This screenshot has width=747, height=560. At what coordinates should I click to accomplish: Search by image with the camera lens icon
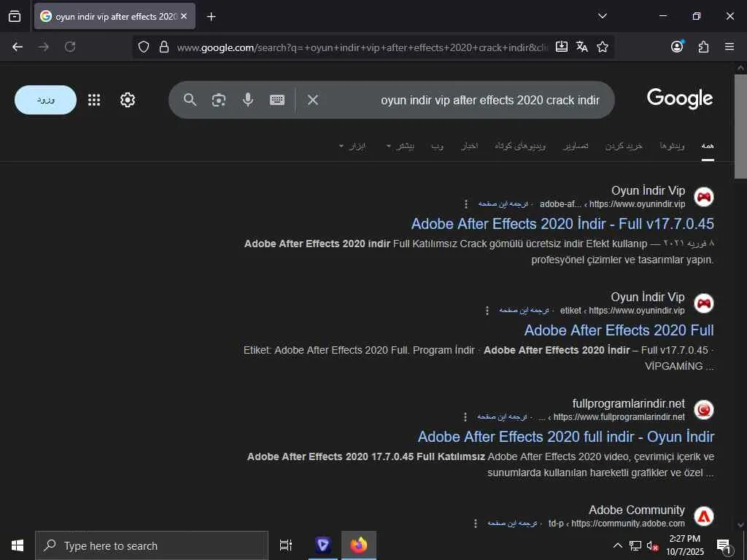pyautogui.click(x=219, y=100)
